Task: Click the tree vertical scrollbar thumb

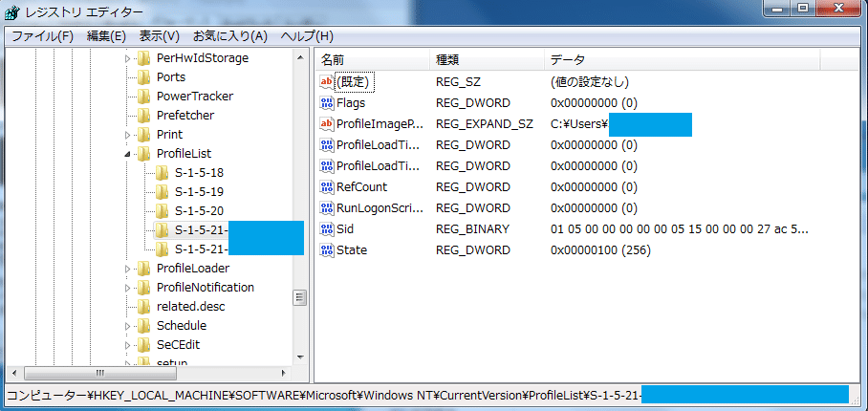Action: [300, 297]
